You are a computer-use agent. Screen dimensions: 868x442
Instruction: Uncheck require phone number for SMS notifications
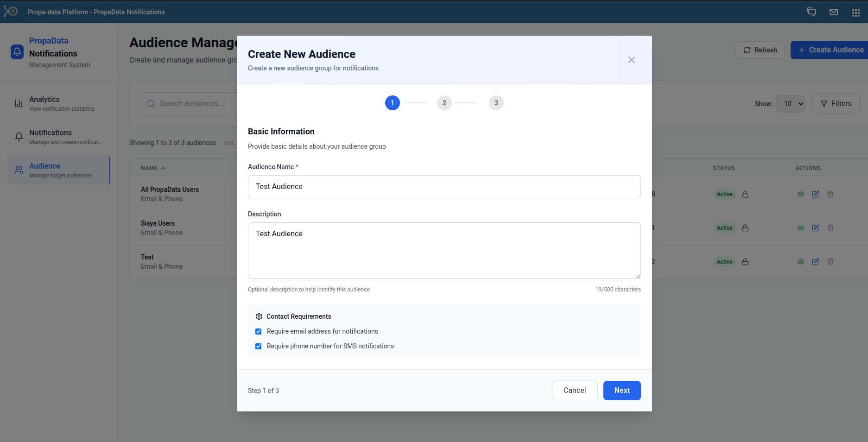(258, 346)
